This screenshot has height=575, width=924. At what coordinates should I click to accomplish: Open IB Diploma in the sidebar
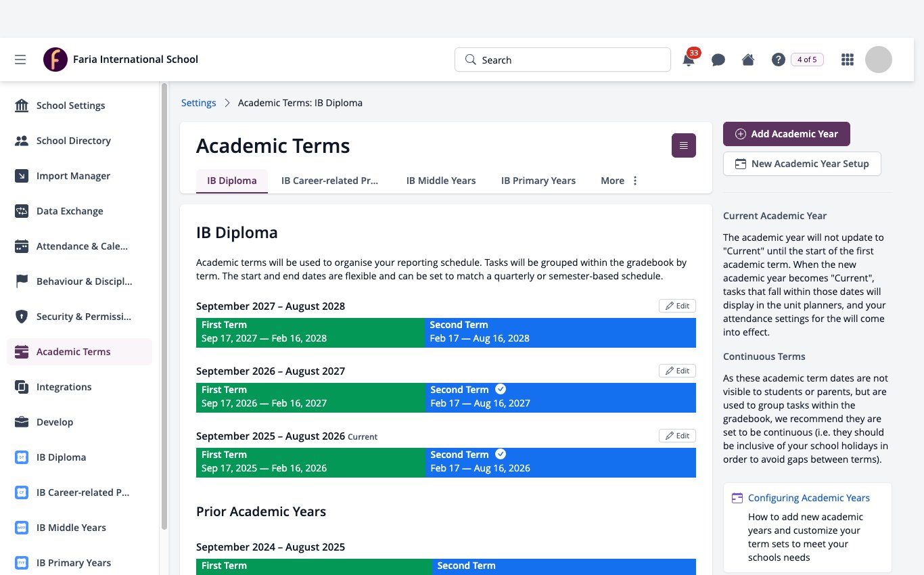point(79,457)
